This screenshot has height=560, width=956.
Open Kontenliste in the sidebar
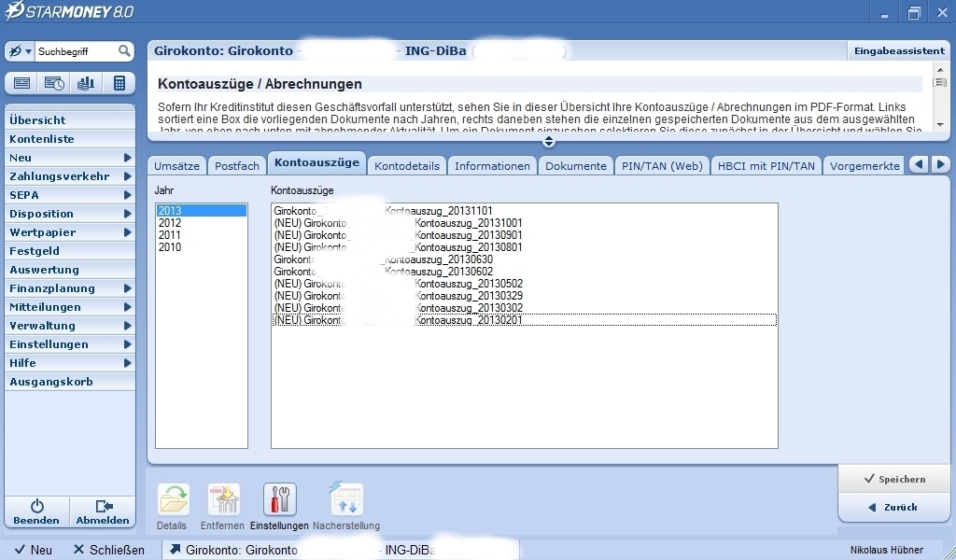coord(69,139)
